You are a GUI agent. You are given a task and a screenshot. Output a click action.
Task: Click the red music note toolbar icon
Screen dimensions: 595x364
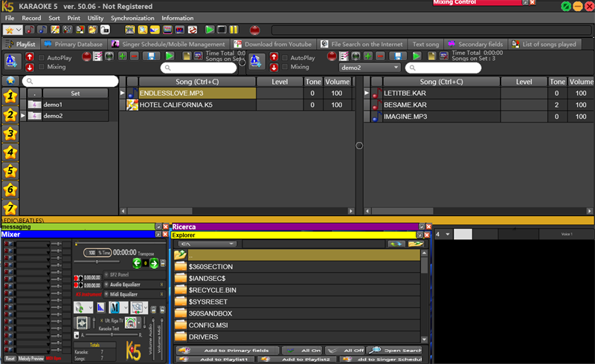(x=30, y=30)
